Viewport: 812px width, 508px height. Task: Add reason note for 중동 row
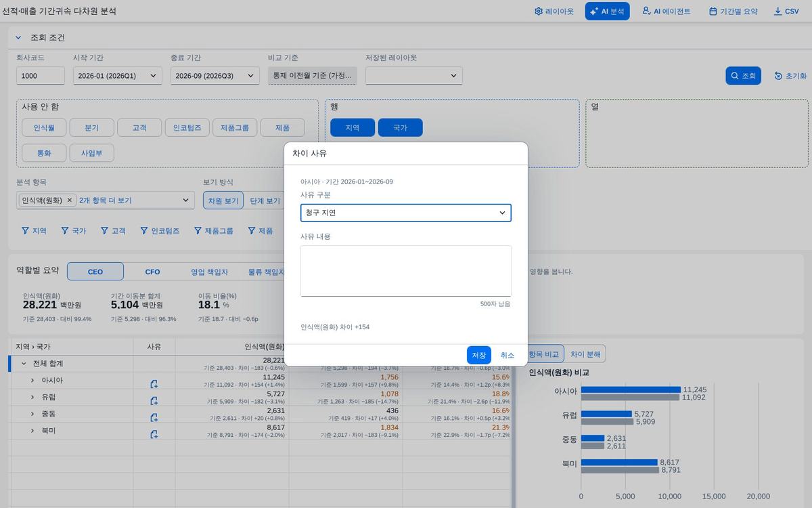point(154,417)
